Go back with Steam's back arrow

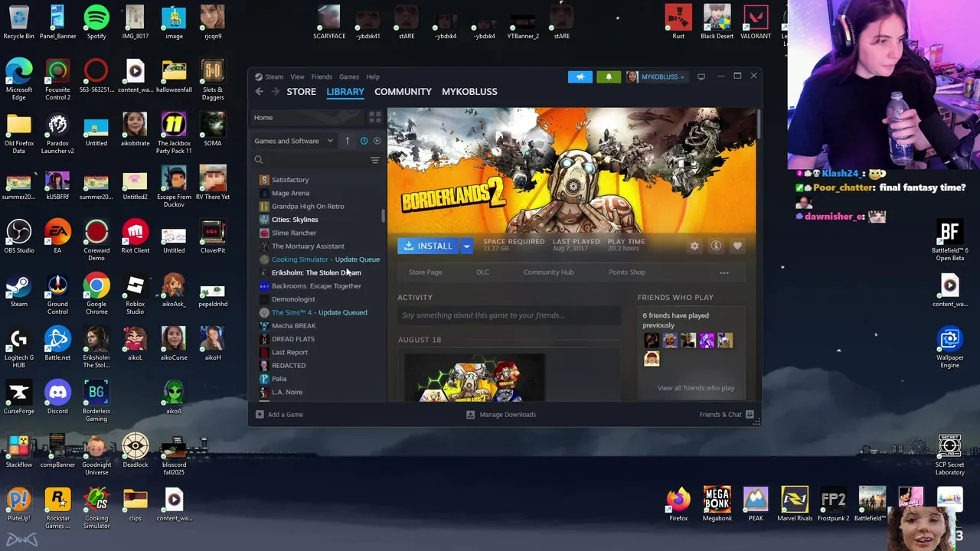(x=259, y=92)
